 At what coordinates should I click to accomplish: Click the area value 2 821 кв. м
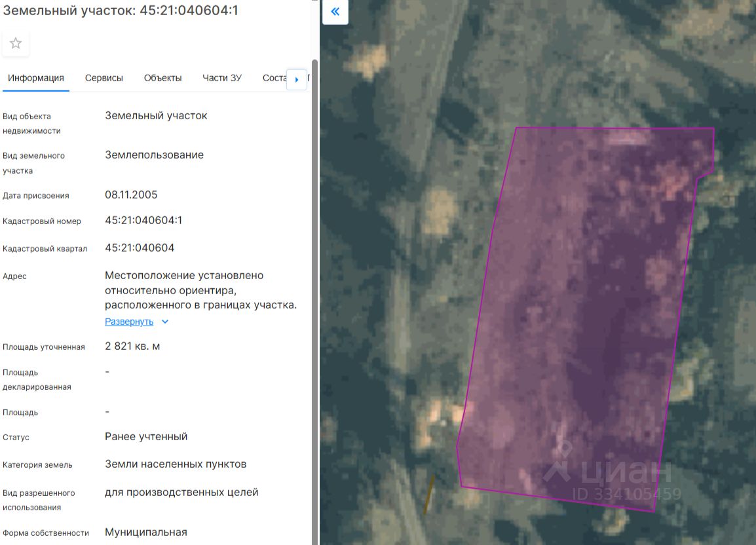click(x=132, y=347)
